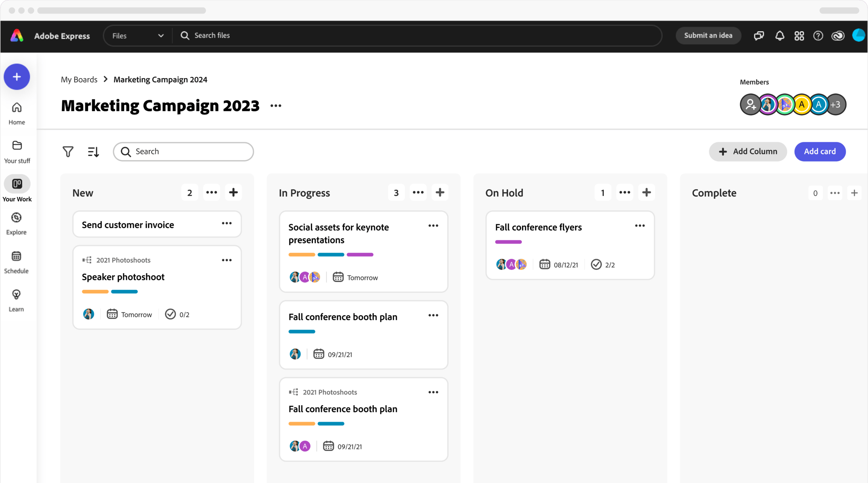
Task: Click Marketing Campaign 2024 breadcrumb
Action: click(160, 79)
